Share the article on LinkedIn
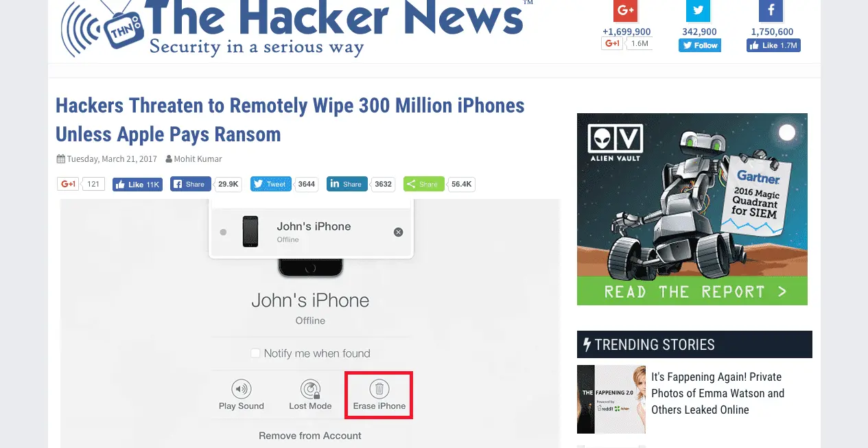Viewport: 868px width, 448px height. (x=347, y=184)
